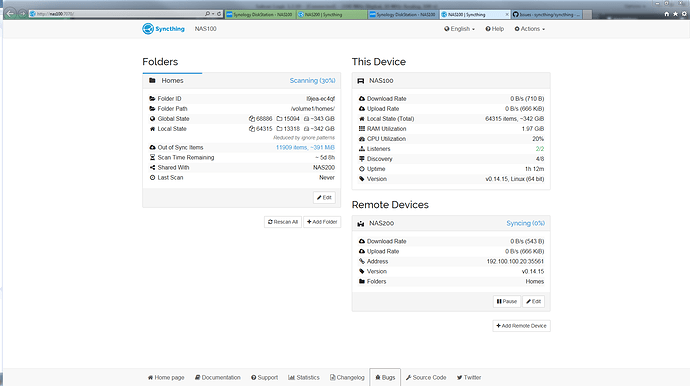Click the Out of Sync Items cloud icon
690x386 pixels.
click(152, 147)
